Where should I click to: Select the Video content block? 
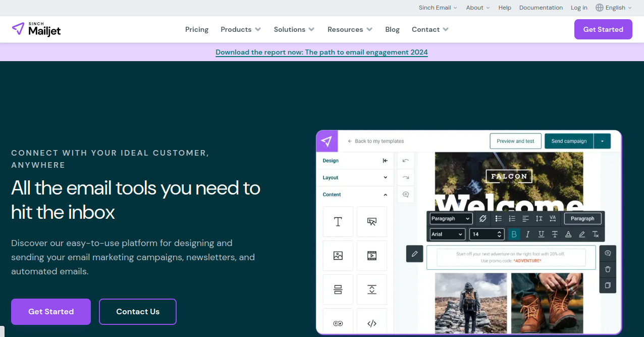(x=371, y=256)
